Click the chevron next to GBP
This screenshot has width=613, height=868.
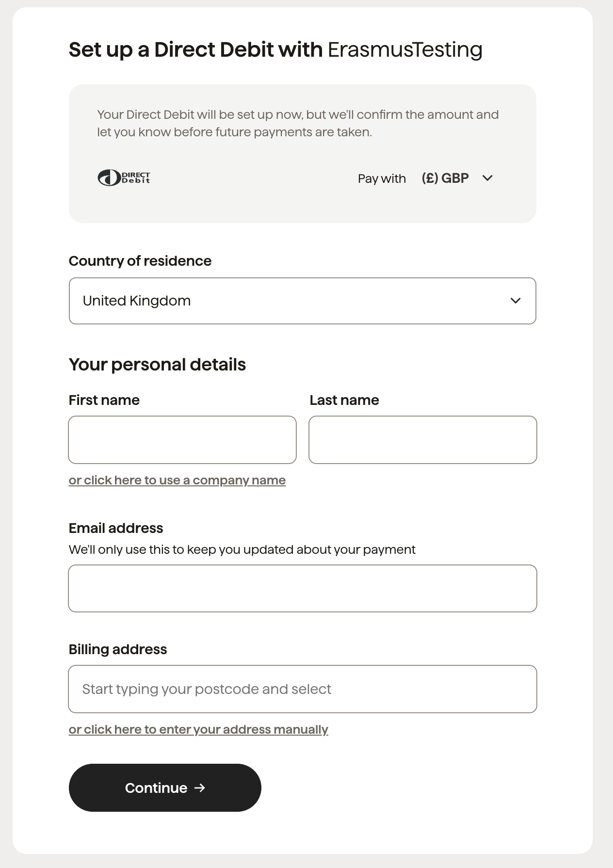click(487, 178)
